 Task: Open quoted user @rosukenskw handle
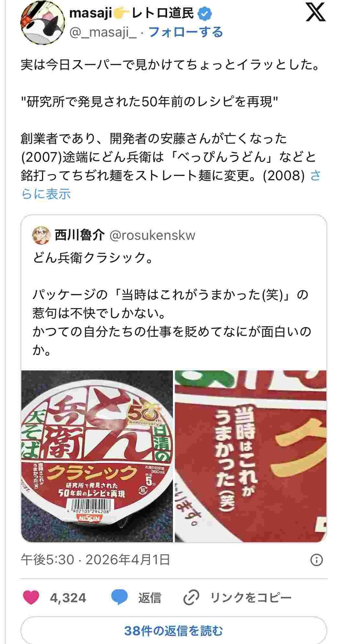tap(153, 235)
